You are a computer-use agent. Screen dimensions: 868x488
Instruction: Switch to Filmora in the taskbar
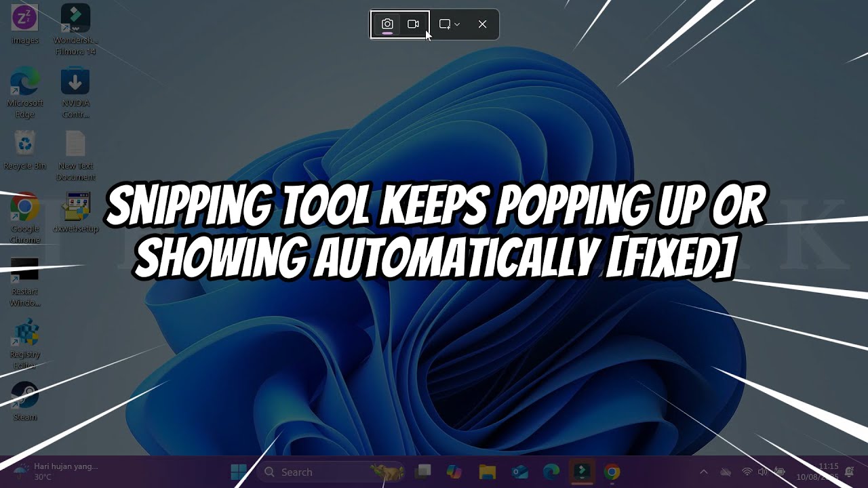(582, 472)
